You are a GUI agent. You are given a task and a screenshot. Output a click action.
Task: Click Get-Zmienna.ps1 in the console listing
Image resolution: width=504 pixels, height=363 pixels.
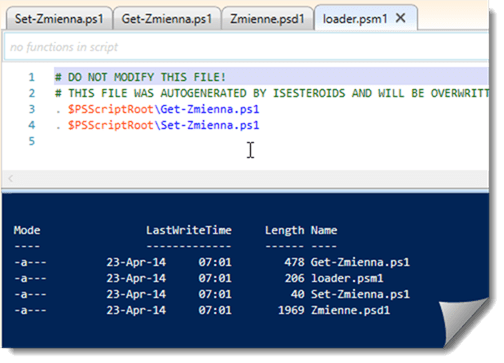point(360,262)
